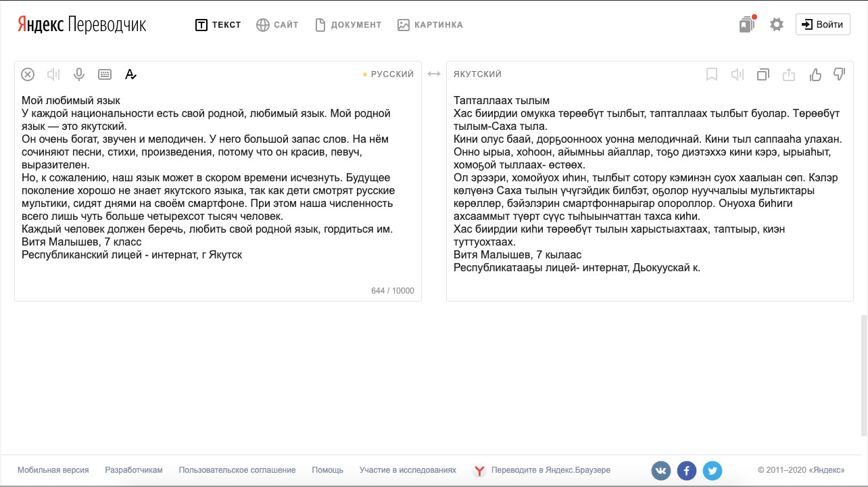Rate translation with thumbs up

pyautogui.click(x=815, y=74)
